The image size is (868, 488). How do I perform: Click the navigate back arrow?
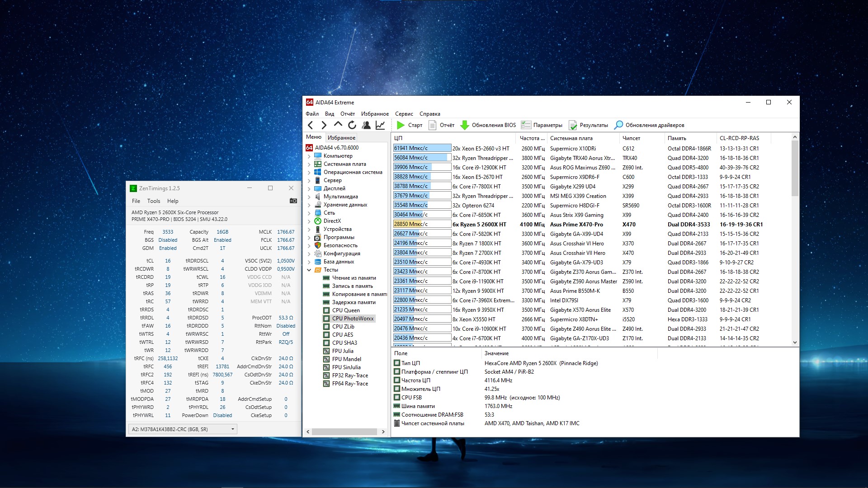click(x=311, y=125)
